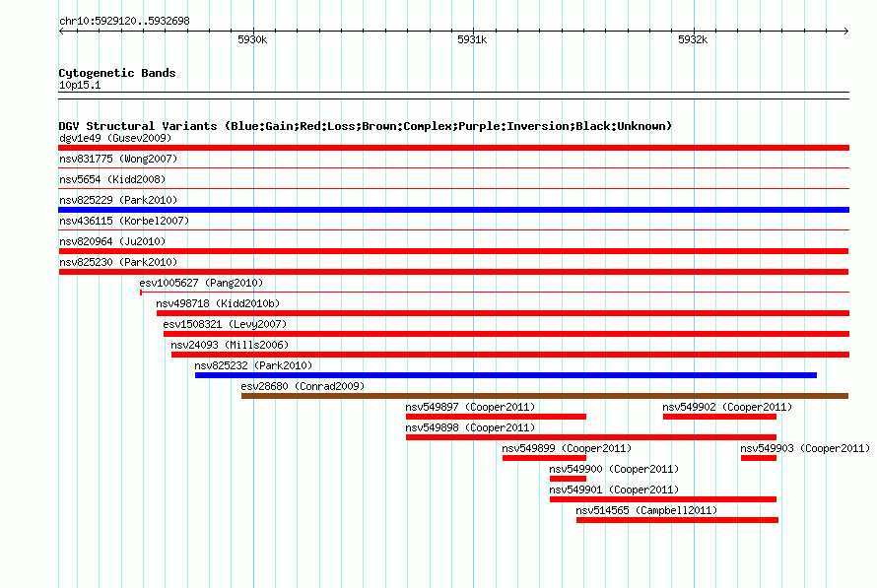This screenshot has height=588, width=877.
Task: Click the esv1508321 (Levy2007) label
Action: [225, 324]
